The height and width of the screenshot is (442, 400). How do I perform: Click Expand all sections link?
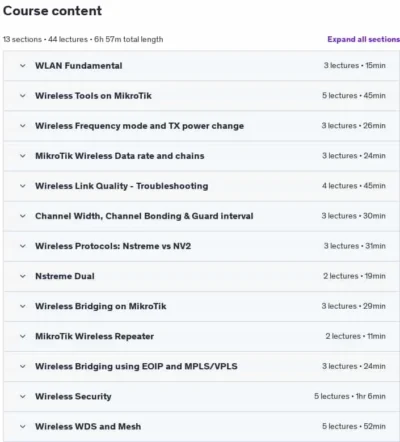pyautogui.click(x=363, y=39)
